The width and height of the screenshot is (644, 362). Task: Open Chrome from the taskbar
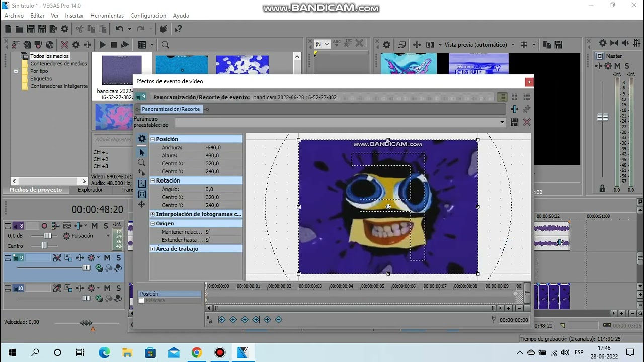point(197,352)
